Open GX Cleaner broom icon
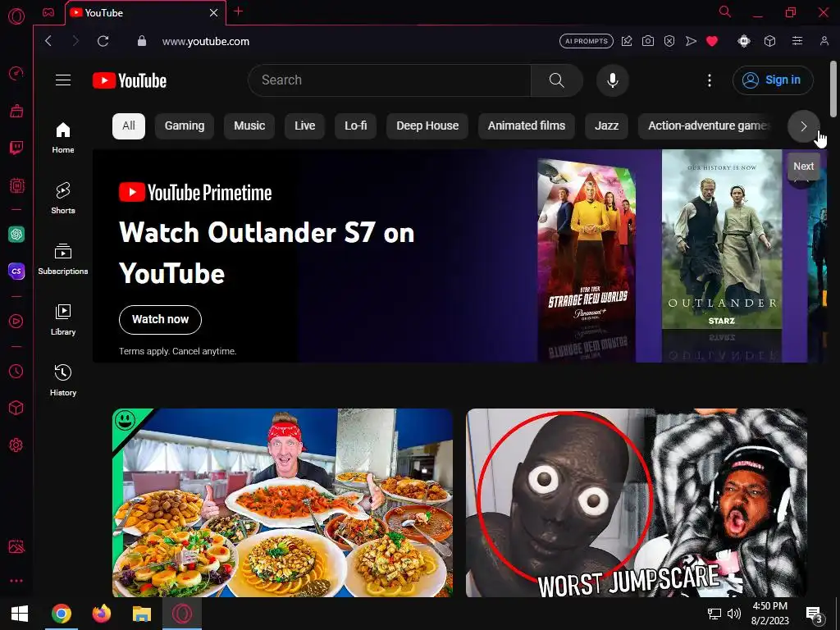Viewport: 840px width, 630px height. 16,111
